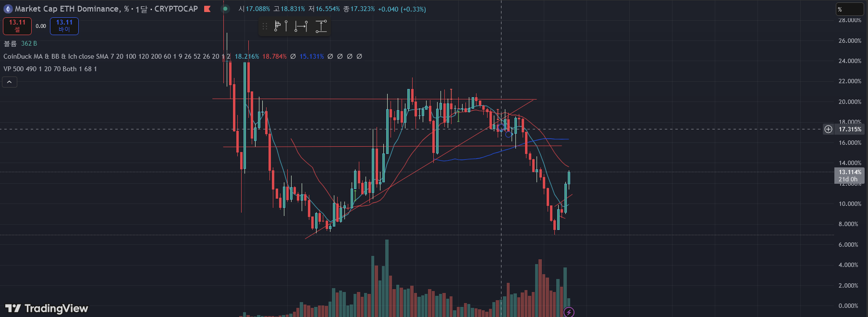Select the vertical range measure tool icon
This screenshot has height=317, width=868.
321,26
